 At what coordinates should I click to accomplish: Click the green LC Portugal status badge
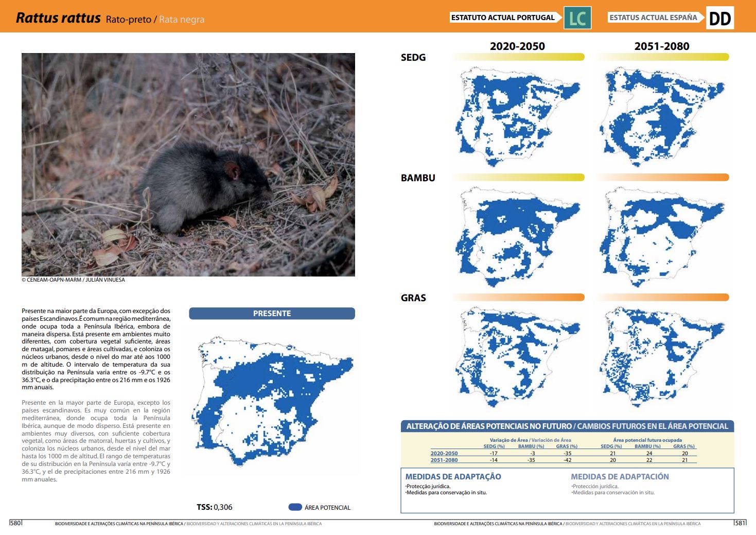point(577,18)
